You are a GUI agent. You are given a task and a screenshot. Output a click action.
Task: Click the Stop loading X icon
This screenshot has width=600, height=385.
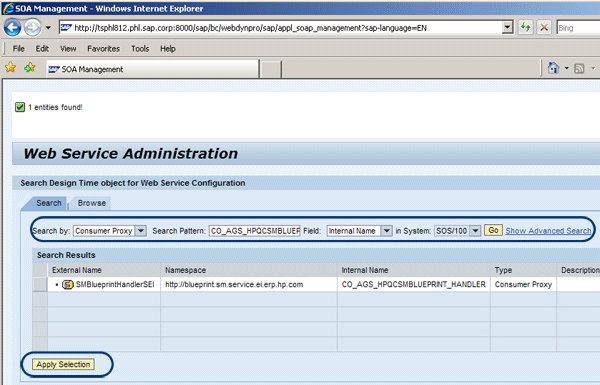[544, 28]
